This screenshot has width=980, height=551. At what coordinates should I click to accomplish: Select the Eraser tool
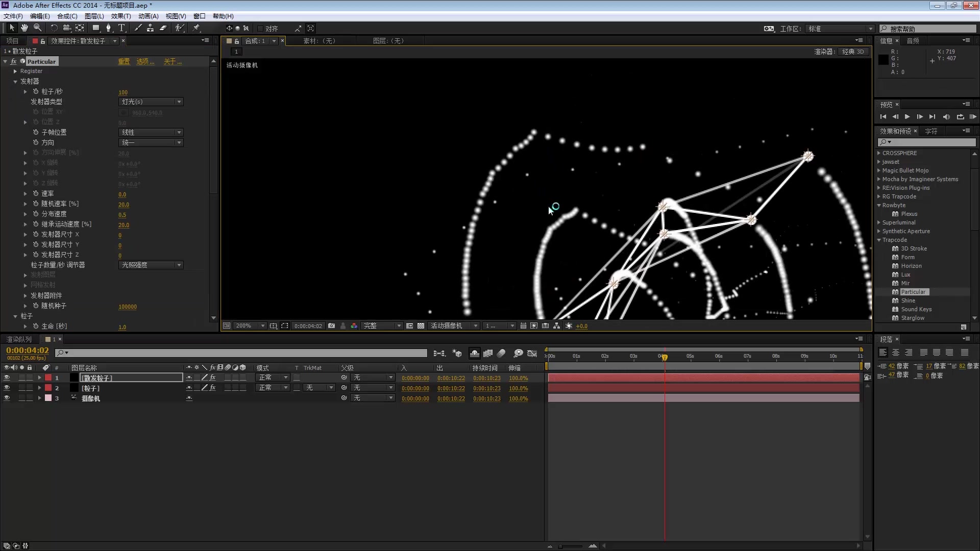pyautogui.click(x=163, y=28)
